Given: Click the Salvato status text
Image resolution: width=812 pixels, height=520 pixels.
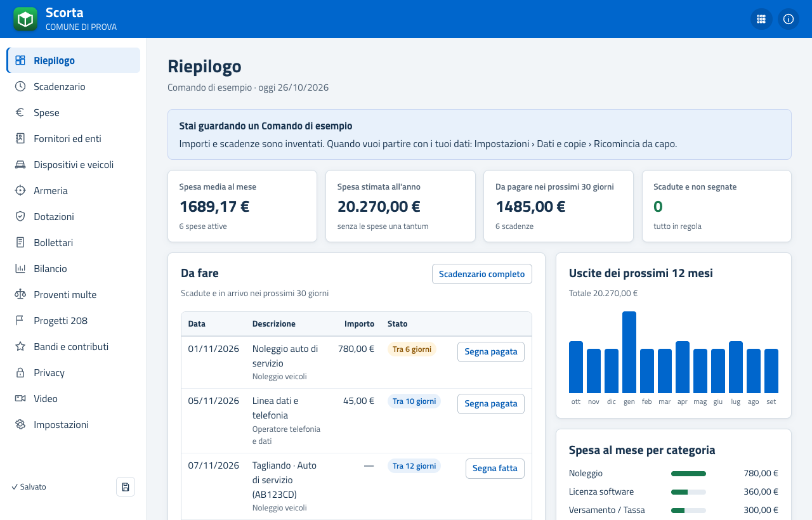Looking at the screenshot, I should click(29, 487).
